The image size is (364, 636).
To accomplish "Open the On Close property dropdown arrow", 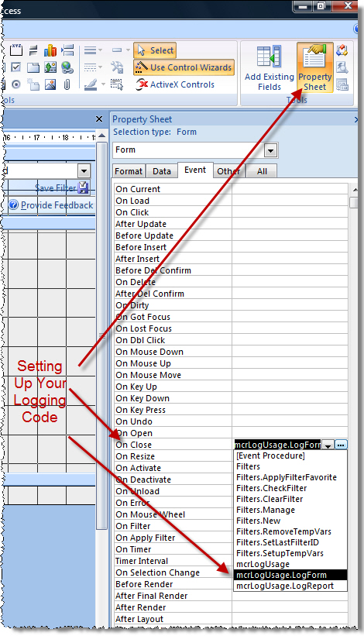I will [x=328, y=445].
